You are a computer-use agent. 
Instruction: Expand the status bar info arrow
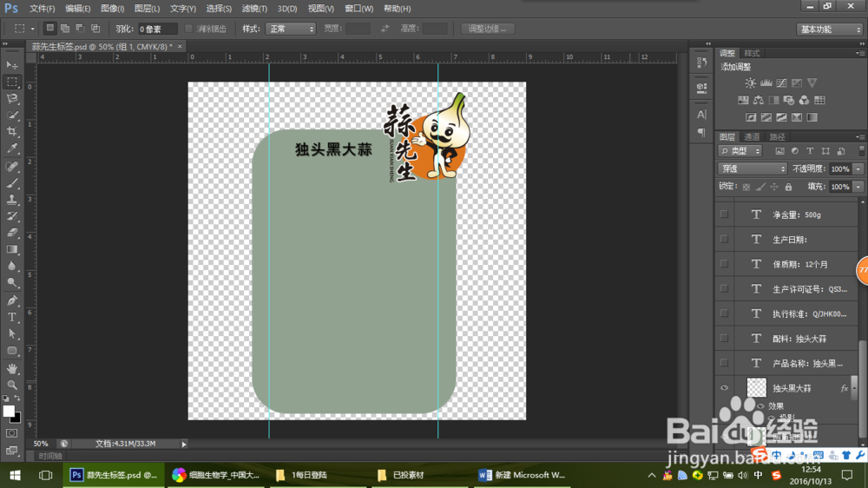pos(184,444)
